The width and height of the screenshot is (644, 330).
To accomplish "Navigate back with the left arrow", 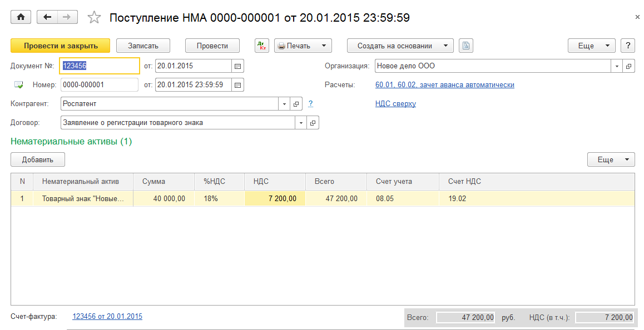I will (47, 17).
